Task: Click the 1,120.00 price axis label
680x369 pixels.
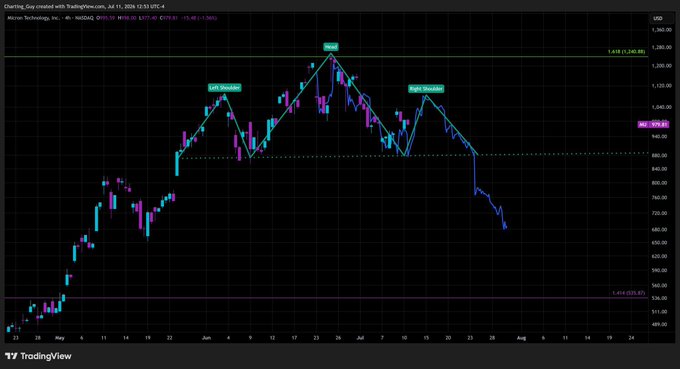Action: click(x=662, y=86)
